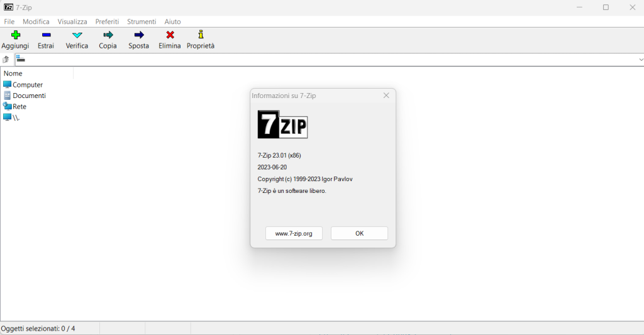Confirm the about dialog with OK

point(359,233)
